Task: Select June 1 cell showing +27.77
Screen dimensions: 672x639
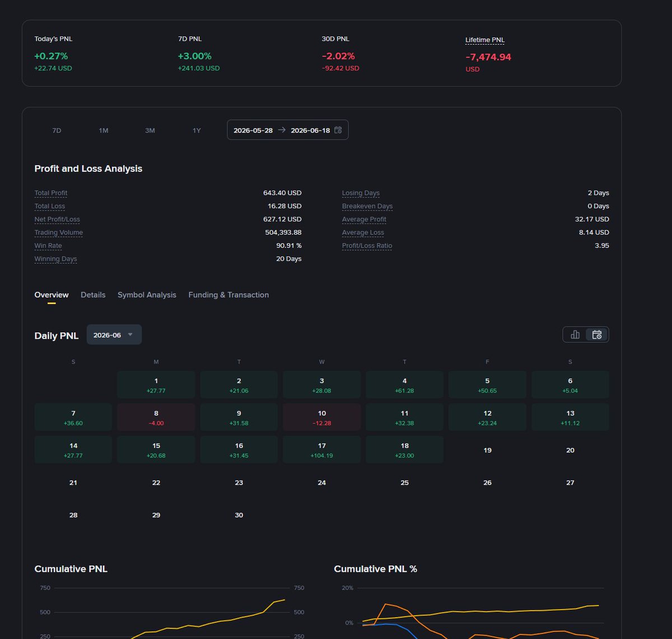Action: [156, 385]
